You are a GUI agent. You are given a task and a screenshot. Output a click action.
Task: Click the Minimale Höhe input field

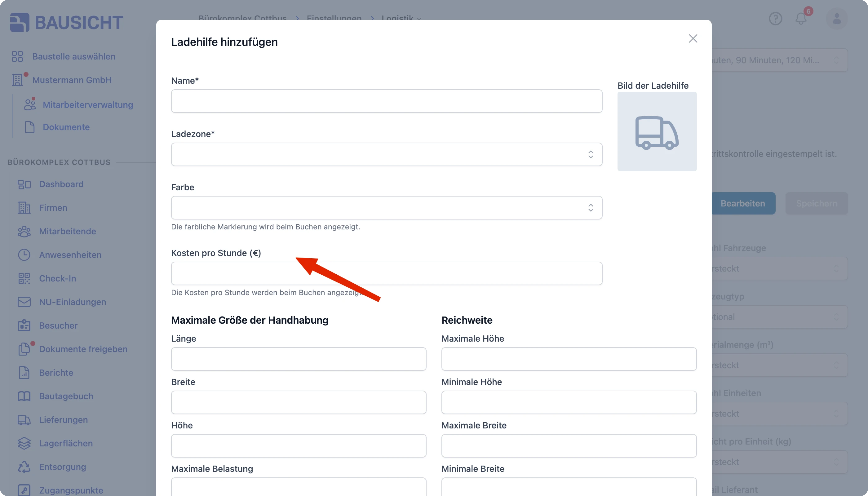[x=569, y=402]
